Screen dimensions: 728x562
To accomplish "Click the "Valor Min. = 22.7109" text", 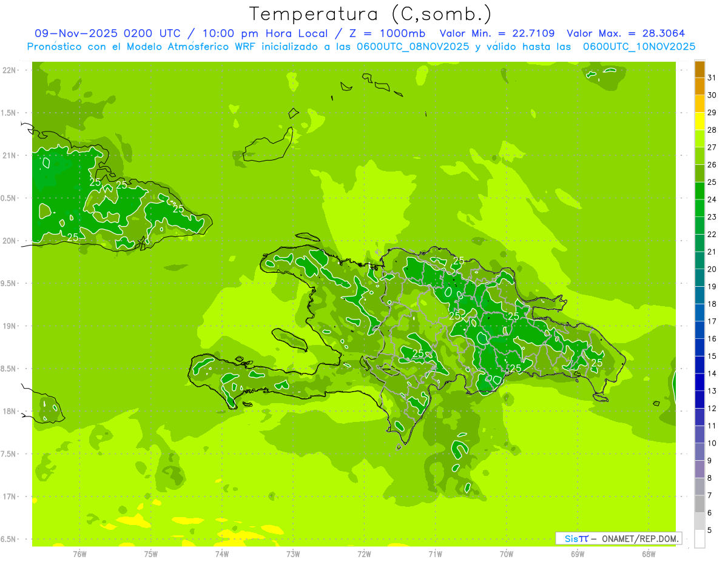I will pos(497,33).
